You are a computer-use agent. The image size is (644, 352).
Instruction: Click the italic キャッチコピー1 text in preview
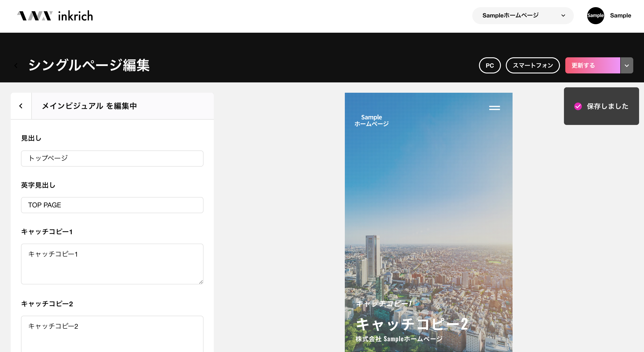[x=384, y=303]
